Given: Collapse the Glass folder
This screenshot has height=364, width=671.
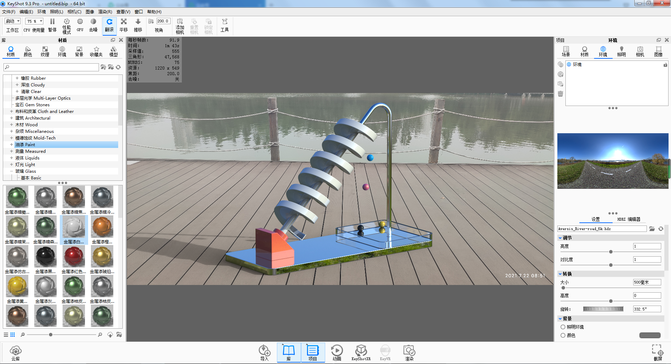Looking at the screenshot, I should tap(12, 171).
